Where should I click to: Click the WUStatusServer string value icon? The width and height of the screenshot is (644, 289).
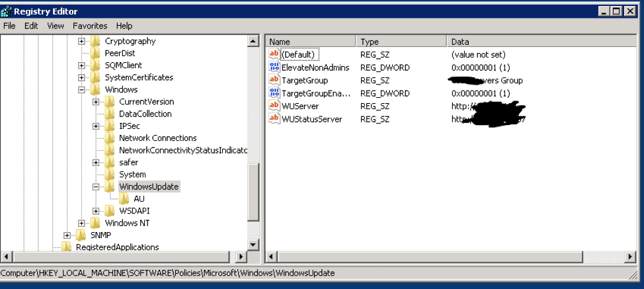[x=274, y=119]
